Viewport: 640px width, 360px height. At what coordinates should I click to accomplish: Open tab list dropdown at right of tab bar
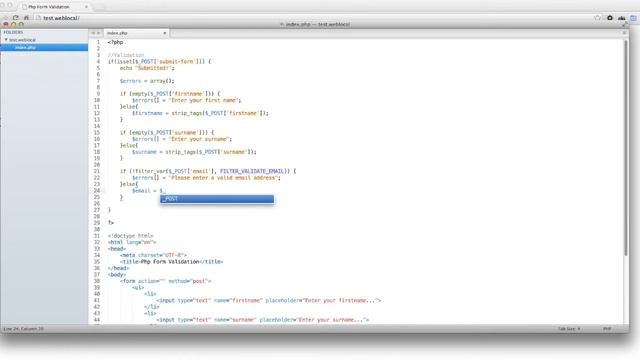(624, 33)
